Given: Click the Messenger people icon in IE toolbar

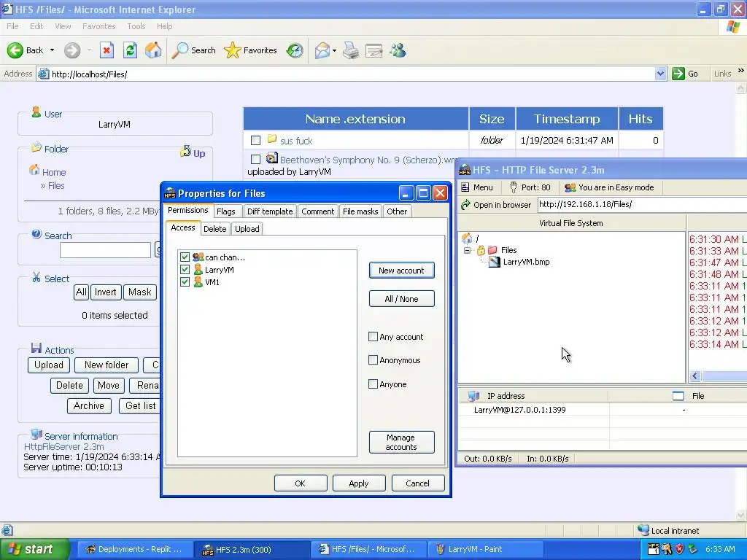Looking at the screenshot, I should 398,50.
